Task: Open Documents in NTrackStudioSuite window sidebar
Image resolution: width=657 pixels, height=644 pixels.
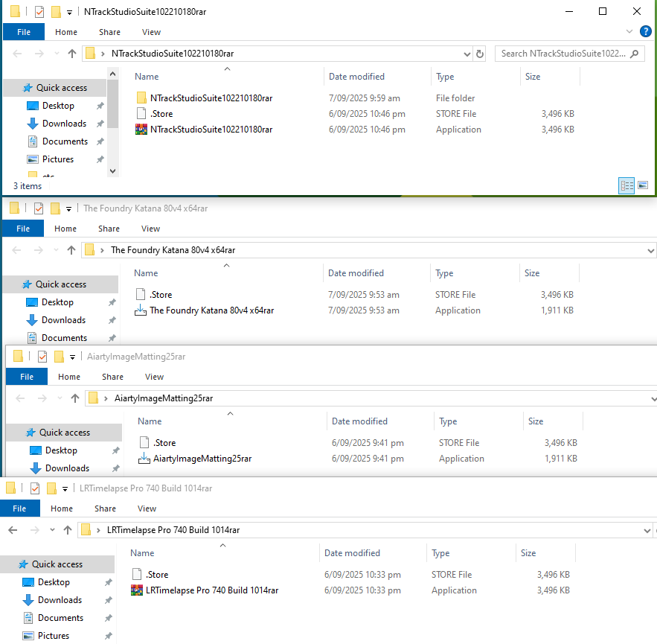Action: 65,141
